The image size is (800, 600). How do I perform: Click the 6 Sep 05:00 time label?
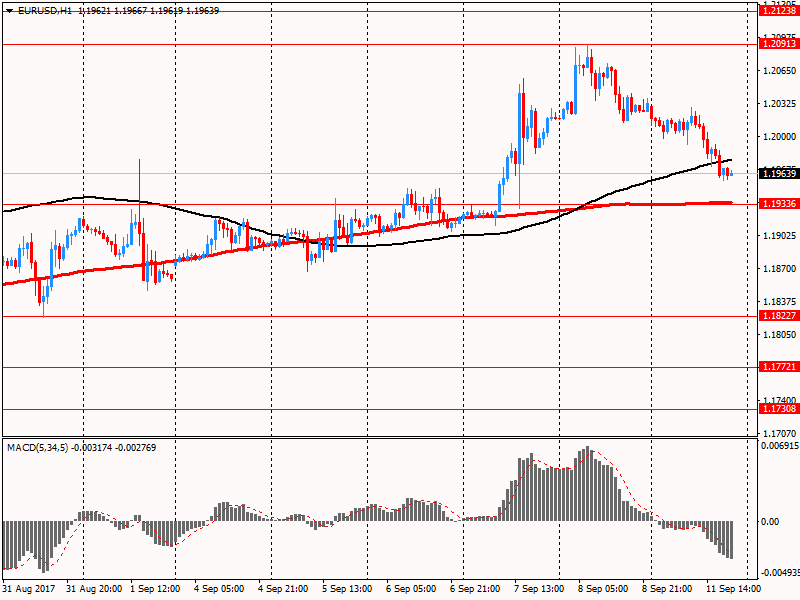411,589
